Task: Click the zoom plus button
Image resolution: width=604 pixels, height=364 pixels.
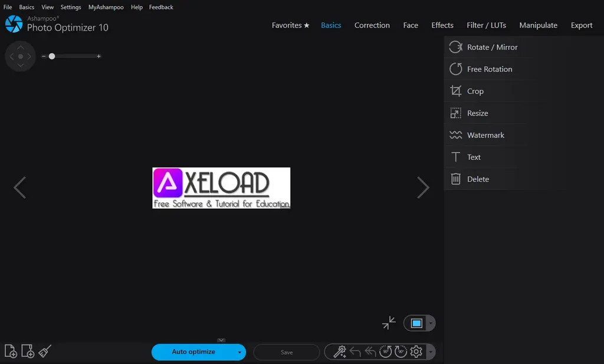Action: pyautogui.click(x=99, y=56)
